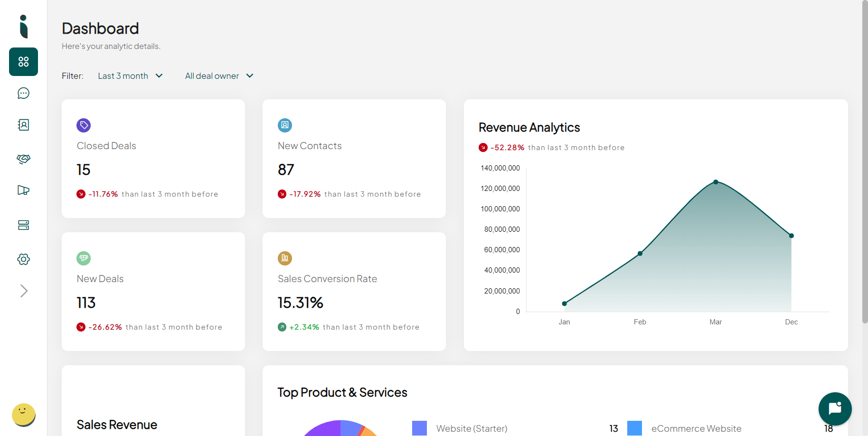Click the red down arrow beside -52.28%

point(483,147)
